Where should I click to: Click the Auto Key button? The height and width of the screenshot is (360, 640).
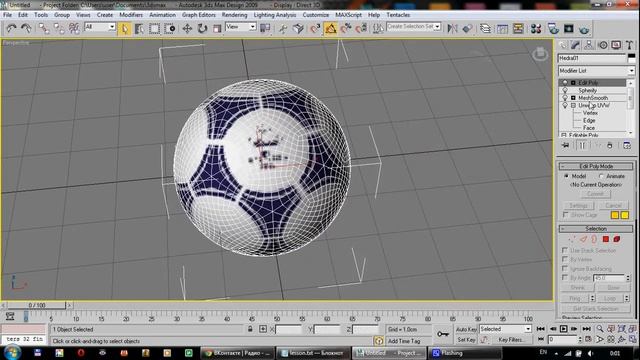pyautogui.click(x=466, y=329)
